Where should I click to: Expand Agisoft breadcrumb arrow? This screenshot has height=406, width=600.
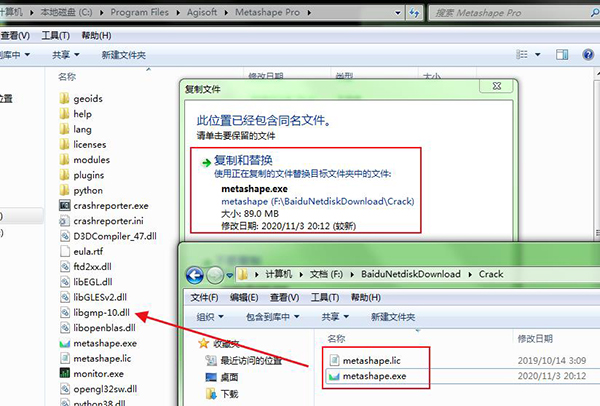(226, 13)
